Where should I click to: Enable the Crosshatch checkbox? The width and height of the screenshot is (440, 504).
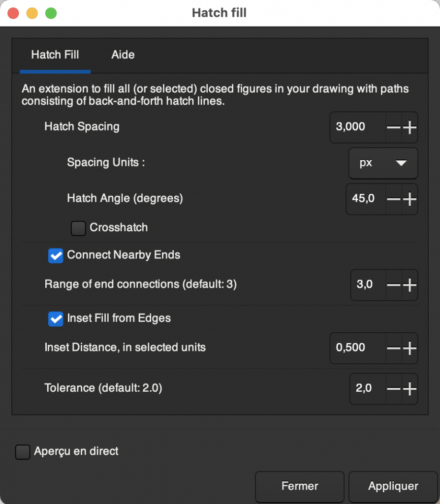click(78, 228)
